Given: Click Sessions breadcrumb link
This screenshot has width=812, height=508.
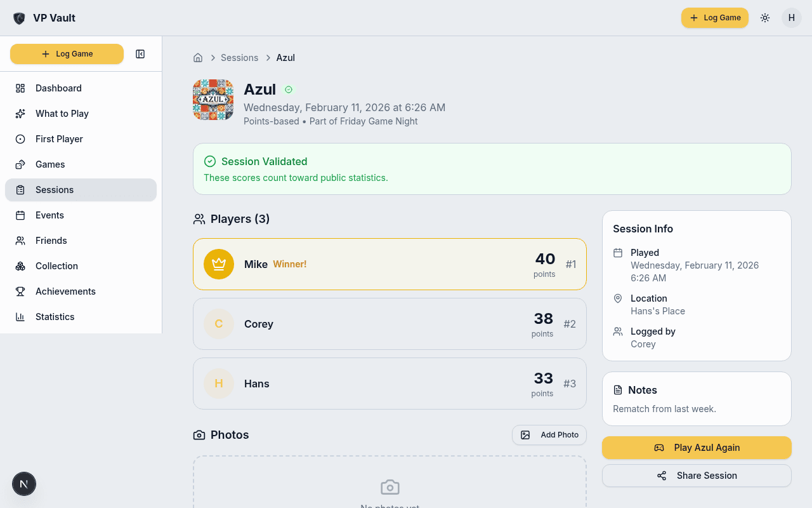Looking at the screenshot, I should coord(239,58).
